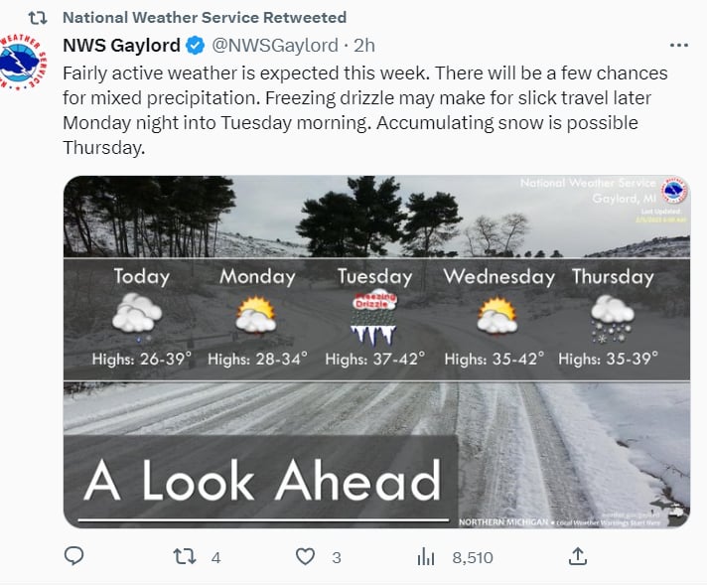Click the retweet count of 4
Viewport: 707px width, 588px height.
216,558
